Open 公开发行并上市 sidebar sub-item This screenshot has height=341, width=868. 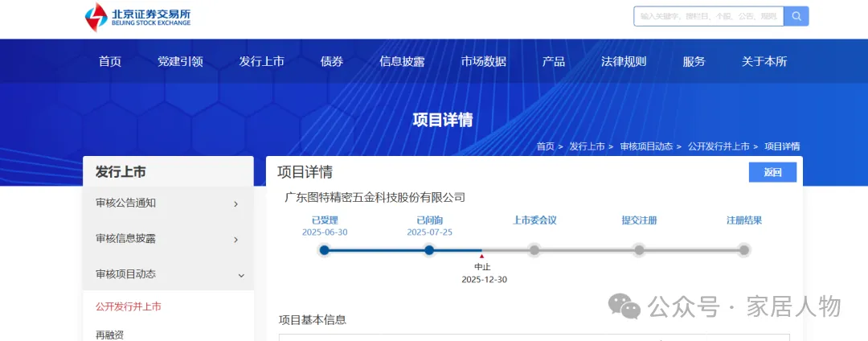pyautogui.click(x=129, y=306)
